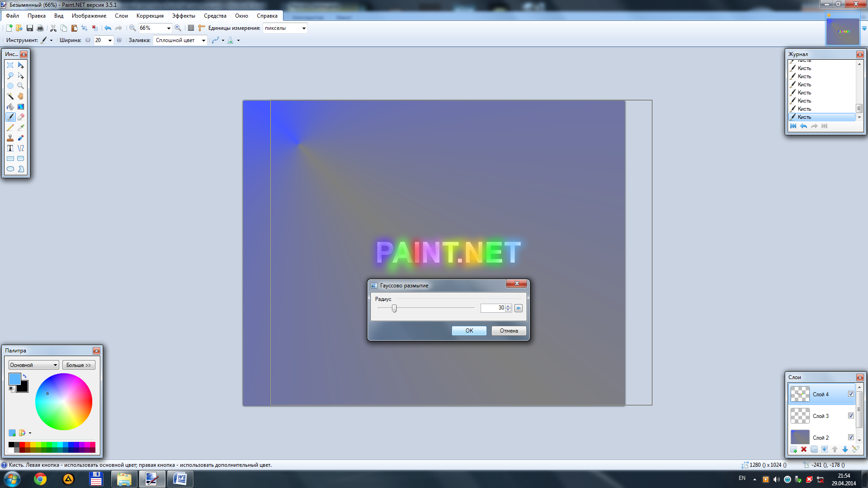This screenshot has width=868, height=488.
Task: Click the Delete Layer red X icon
Action: tap(804, 449)
